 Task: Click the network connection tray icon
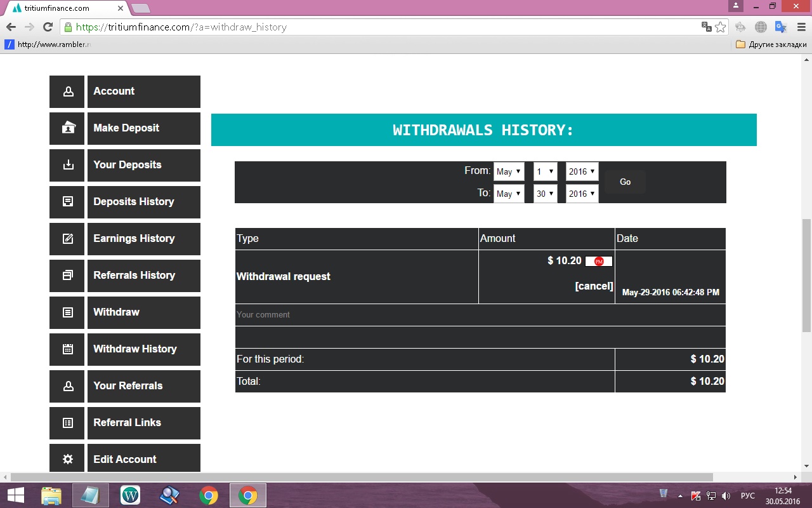point(712,496)
